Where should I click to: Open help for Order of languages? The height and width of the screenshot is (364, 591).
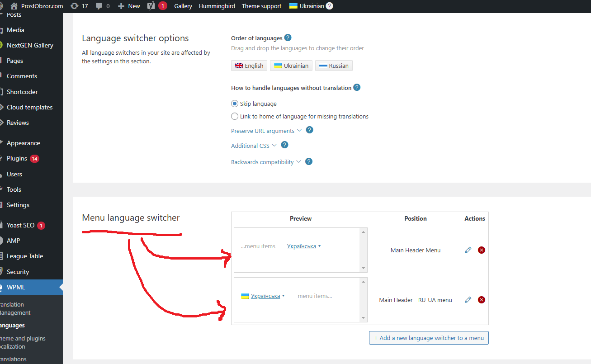[x=288, y=38]
